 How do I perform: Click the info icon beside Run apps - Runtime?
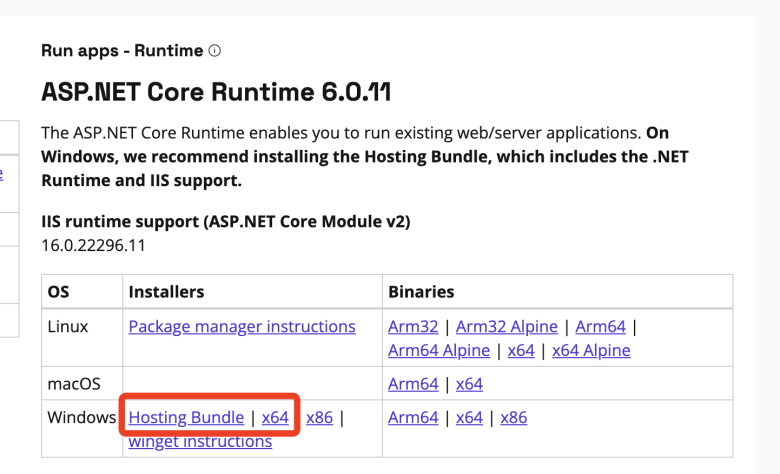point(215,51)
